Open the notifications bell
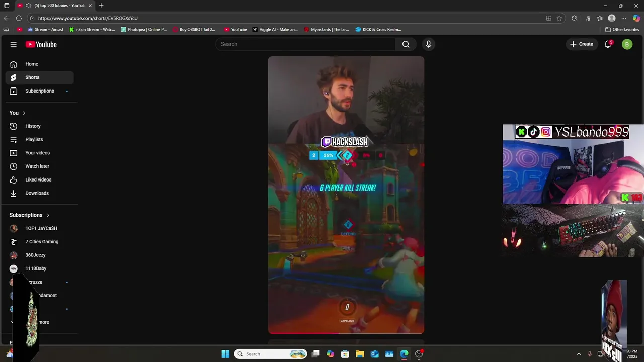Screen dimensions: 644x362 [608, 44]
